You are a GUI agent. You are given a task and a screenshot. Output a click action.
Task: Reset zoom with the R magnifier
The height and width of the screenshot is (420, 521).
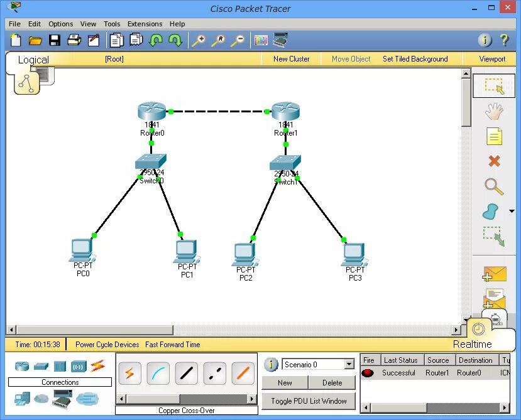coord(218,41)
